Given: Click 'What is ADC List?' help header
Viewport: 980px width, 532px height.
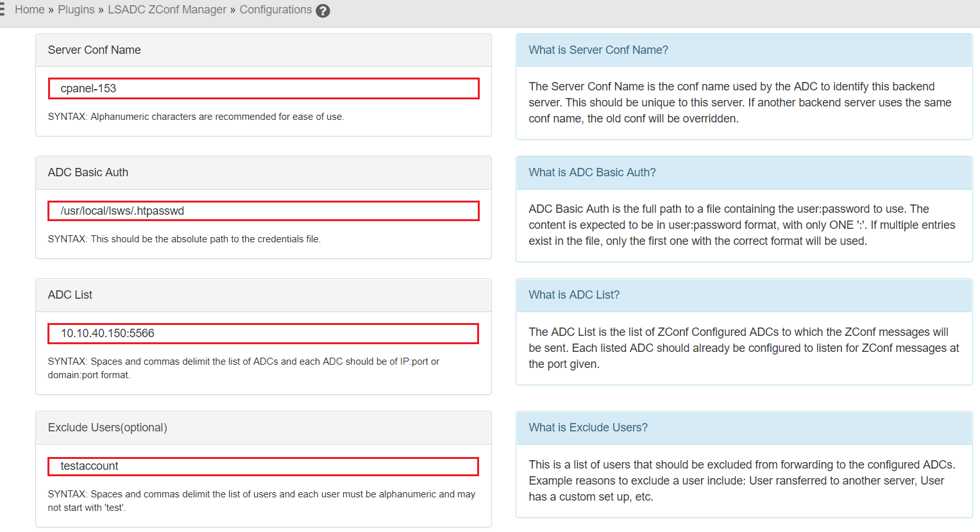Looking at the screenshot, I should 744,295.
